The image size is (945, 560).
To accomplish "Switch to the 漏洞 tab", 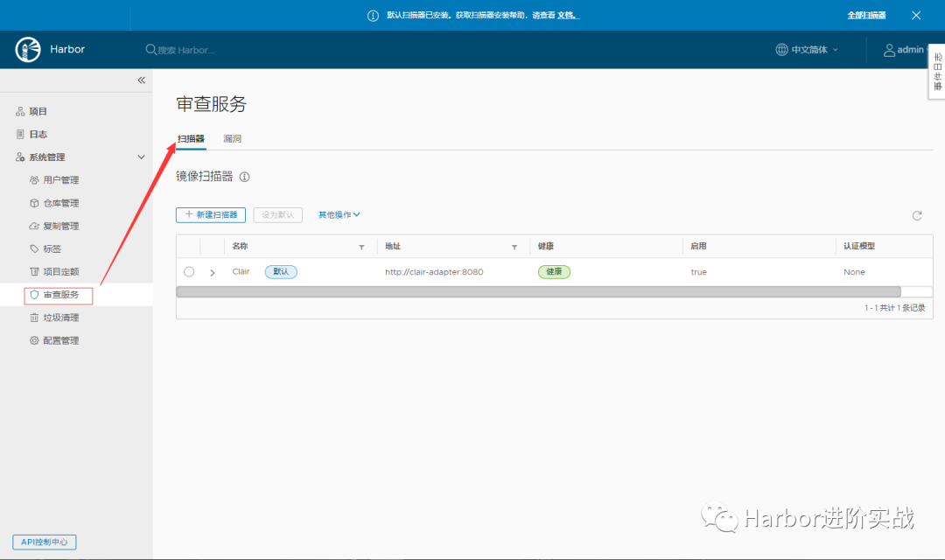I will pos(232,138).
